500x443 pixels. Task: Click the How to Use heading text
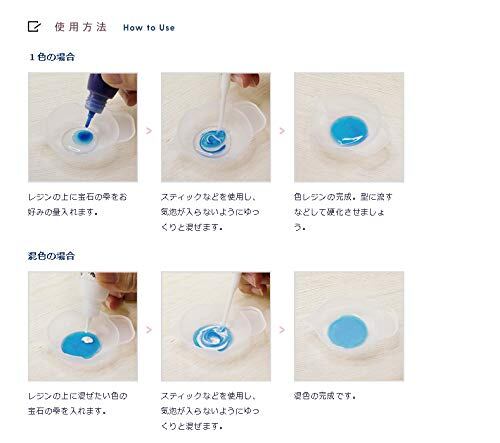click(x=149, y=28)
